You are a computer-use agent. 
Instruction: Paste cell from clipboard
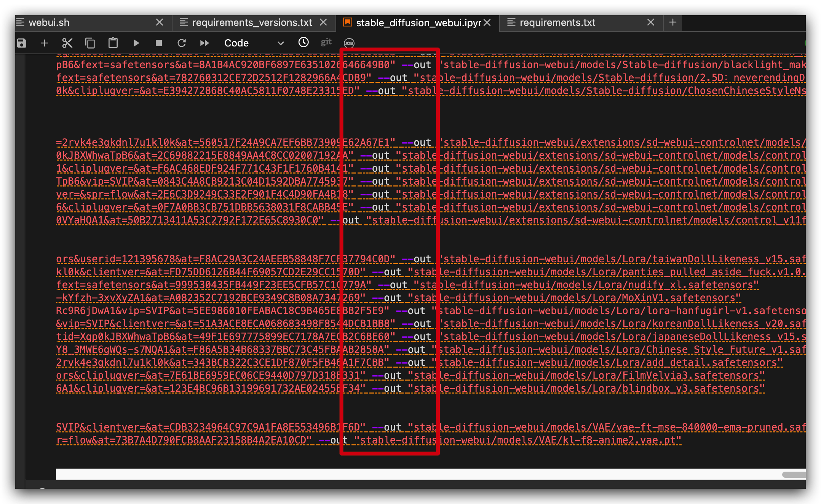[x=113, y=43]
